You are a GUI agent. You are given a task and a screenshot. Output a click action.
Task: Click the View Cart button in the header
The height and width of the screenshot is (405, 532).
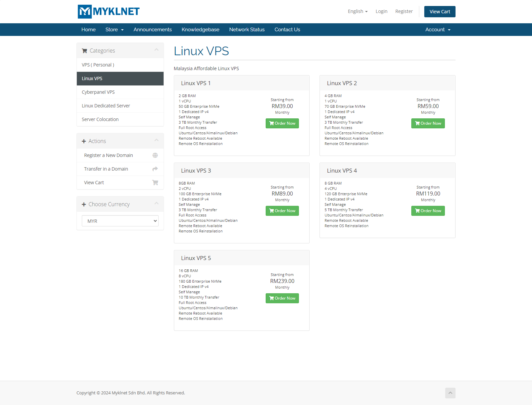point(440,12)
